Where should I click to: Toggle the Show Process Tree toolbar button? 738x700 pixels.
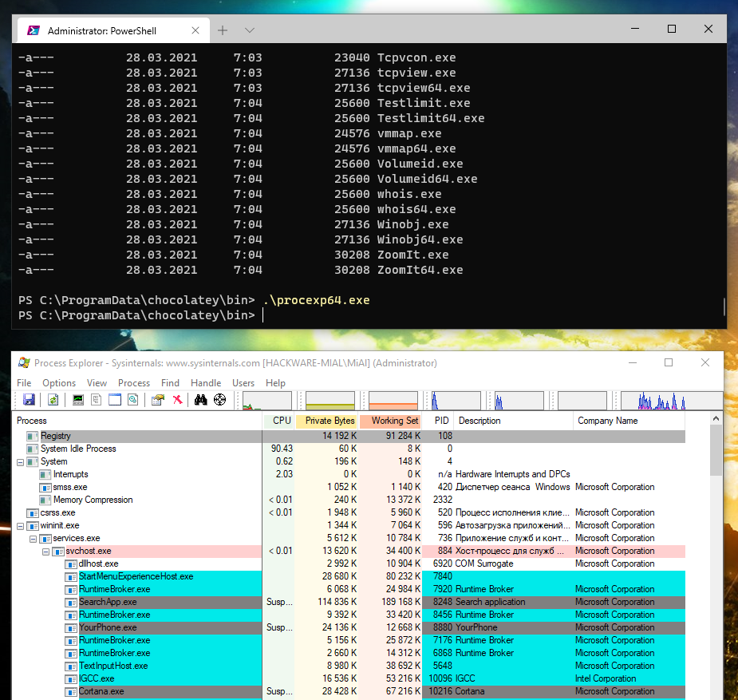click(x=96, y=400)
